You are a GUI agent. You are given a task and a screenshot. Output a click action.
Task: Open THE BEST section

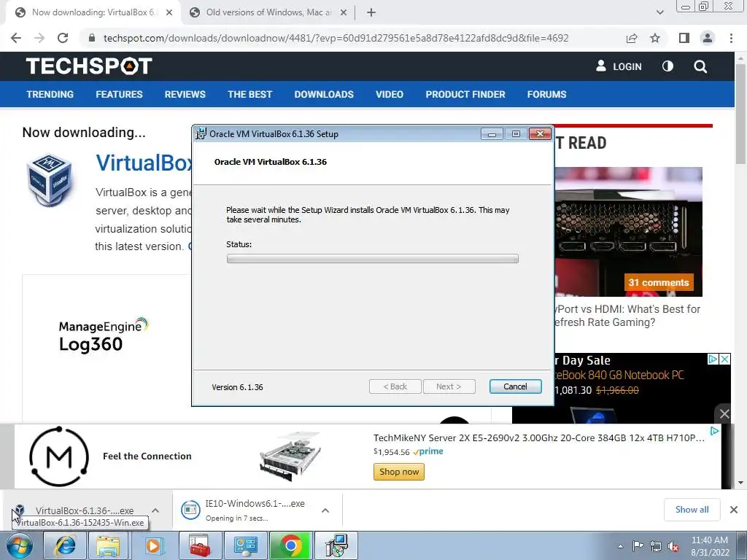point(249,94)
